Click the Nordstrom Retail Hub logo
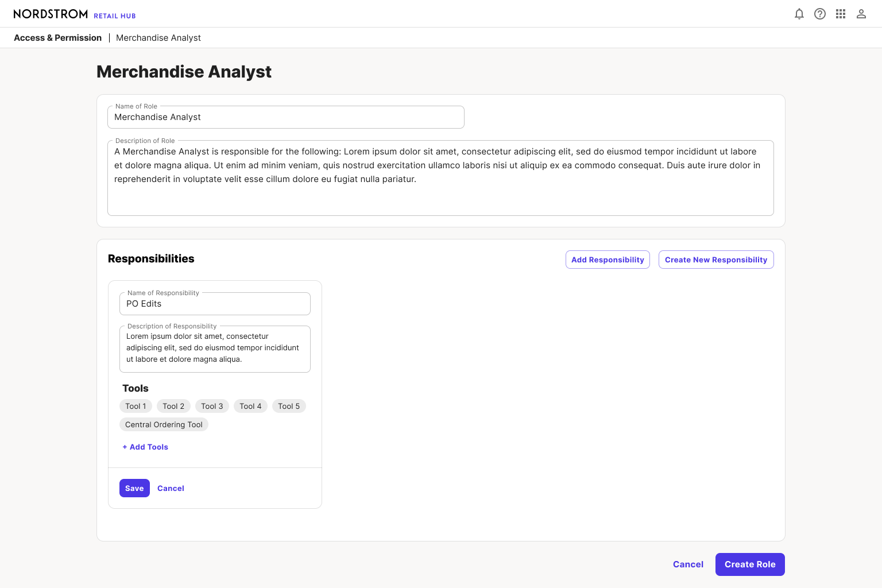 coord(75,14)
